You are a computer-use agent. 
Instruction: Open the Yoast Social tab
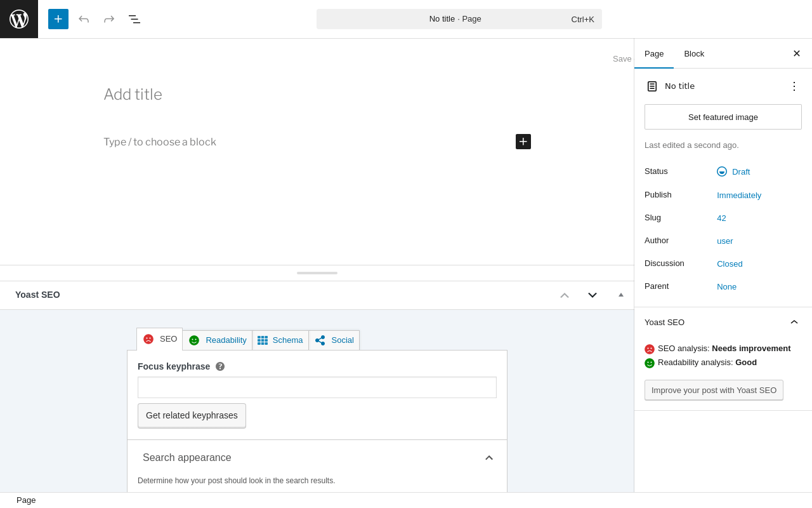334,340
